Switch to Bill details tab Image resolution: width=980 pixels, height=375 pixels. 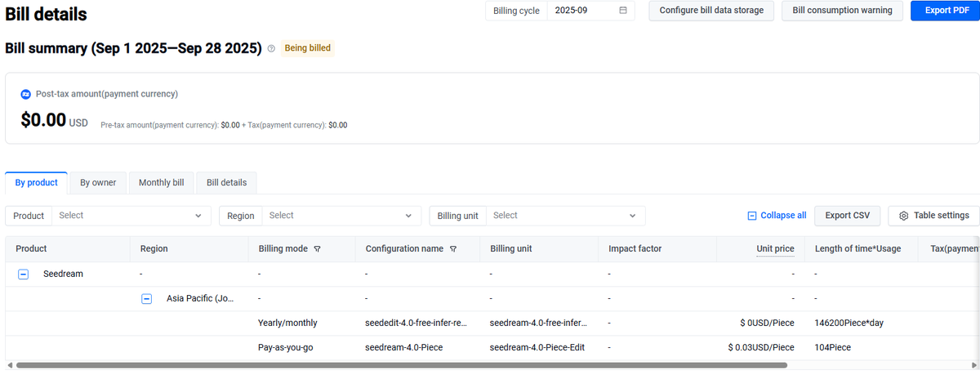tap(227, 183)
